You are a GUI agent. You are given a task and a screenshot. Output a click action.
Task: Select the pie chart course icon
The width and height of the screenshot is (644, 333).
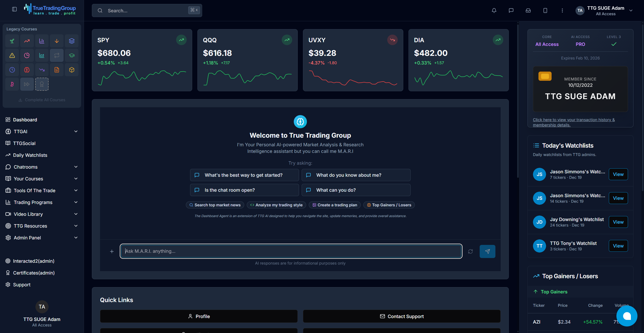coord(27,55)
